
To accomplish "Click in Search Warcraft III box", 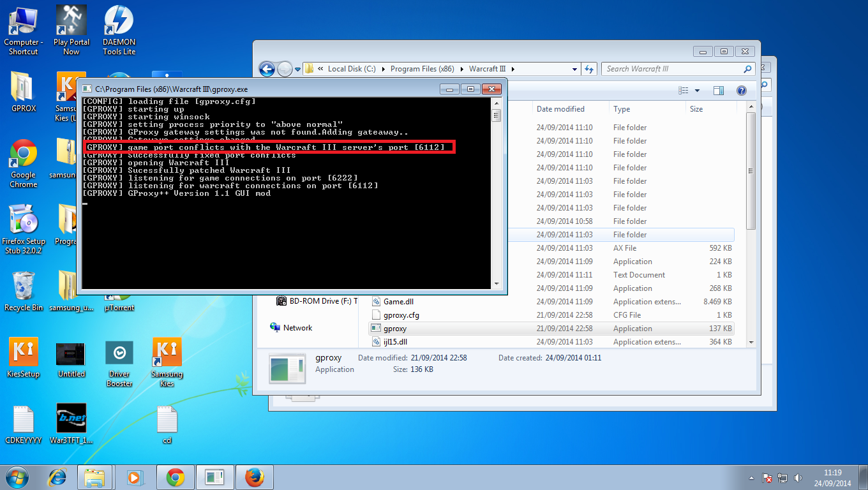I will [678, 69].
